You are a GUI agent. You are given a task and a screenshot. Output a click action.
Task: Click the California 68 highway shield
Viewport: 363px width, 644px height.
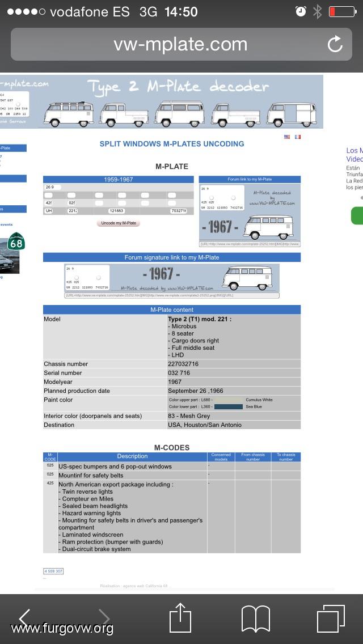[16, 241]
